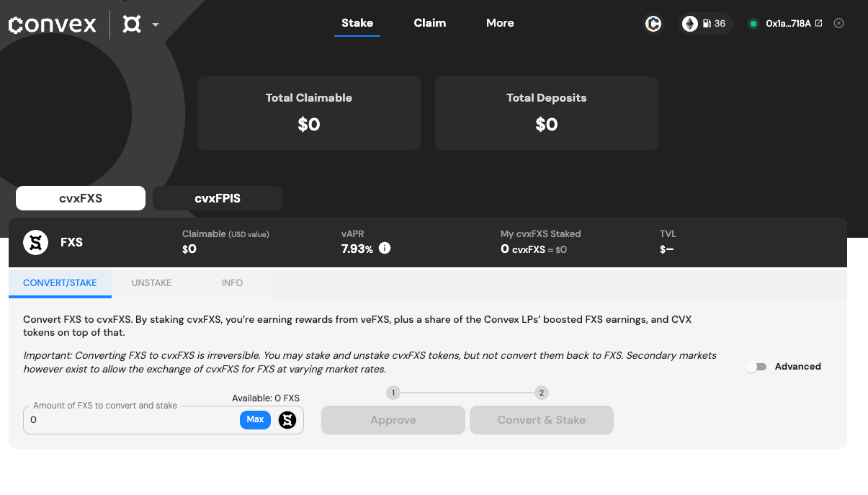
Task: Enable the Advanced toggle
Action: point(756,367)
